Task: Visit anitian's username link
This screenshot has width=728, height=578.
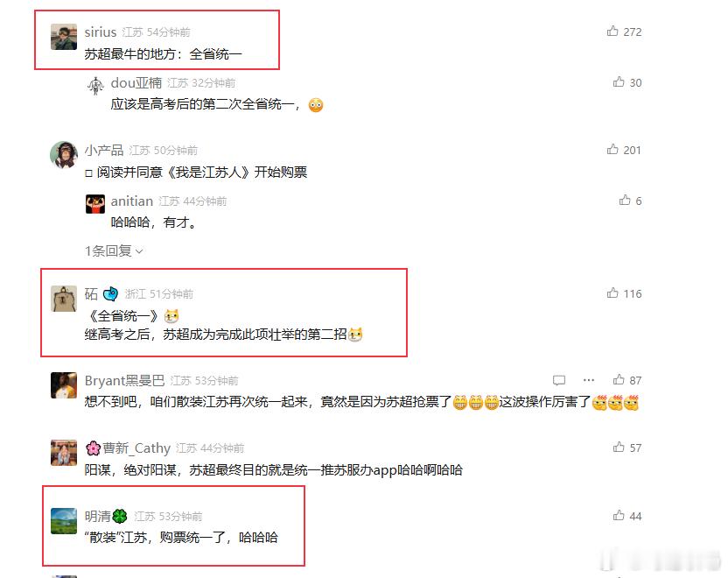Action: click(132, 201)
